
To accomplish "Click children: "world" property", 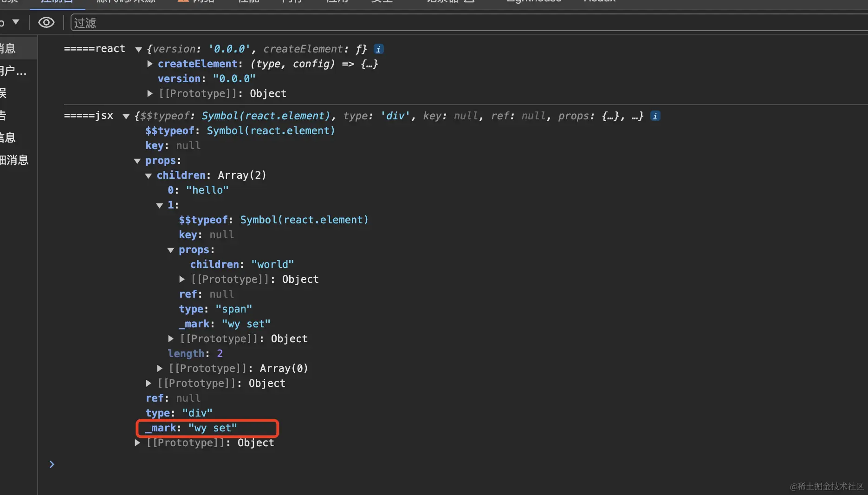I will coord(242,265).
